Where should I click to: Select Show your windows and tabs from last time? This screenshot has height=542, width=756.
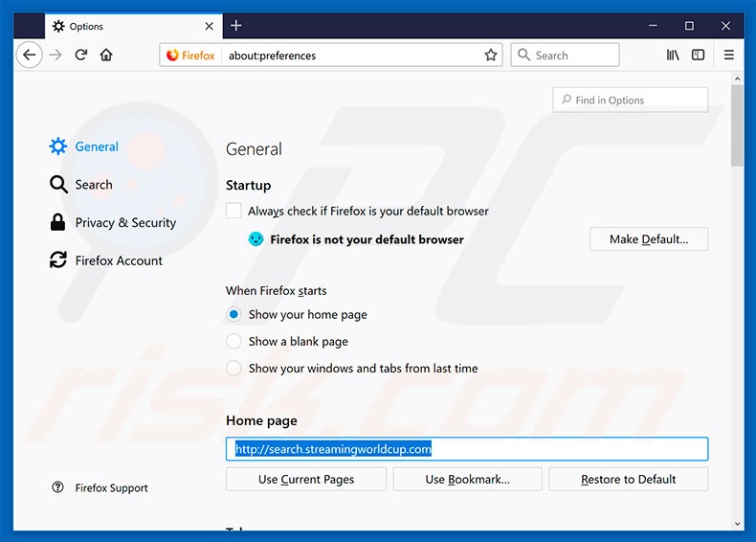point(233,369)
